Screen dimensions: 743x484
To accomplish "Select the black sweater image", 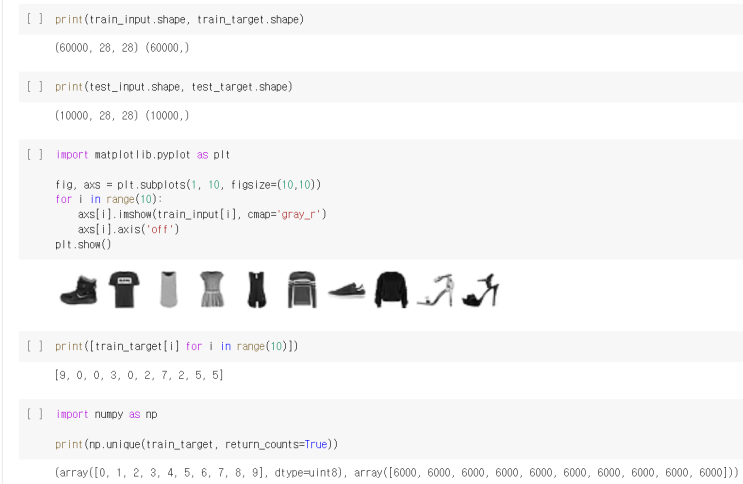I will 391,289.
